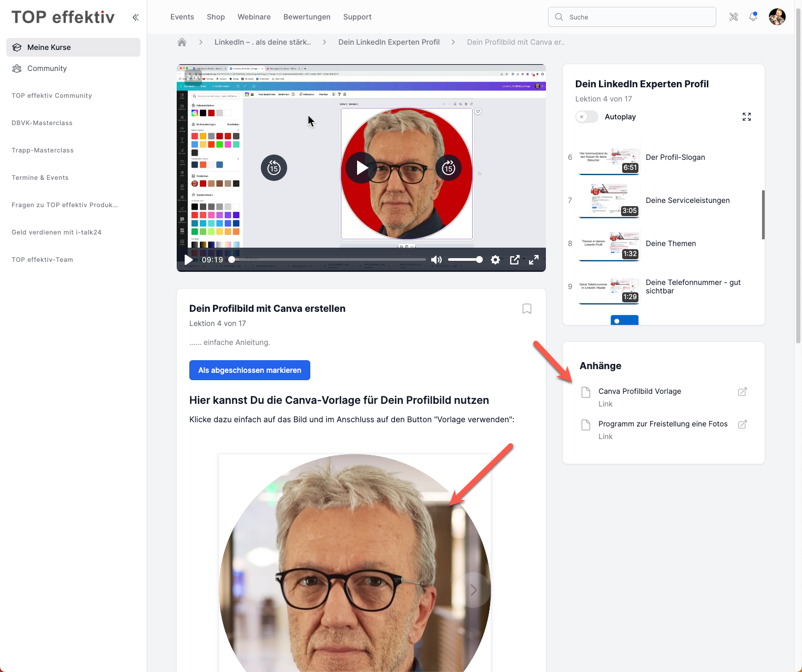This screenshot has height=672, width=802.
Task: Open external link icon for Canva Profilbild Vorlage
Action: pos(743,392)
